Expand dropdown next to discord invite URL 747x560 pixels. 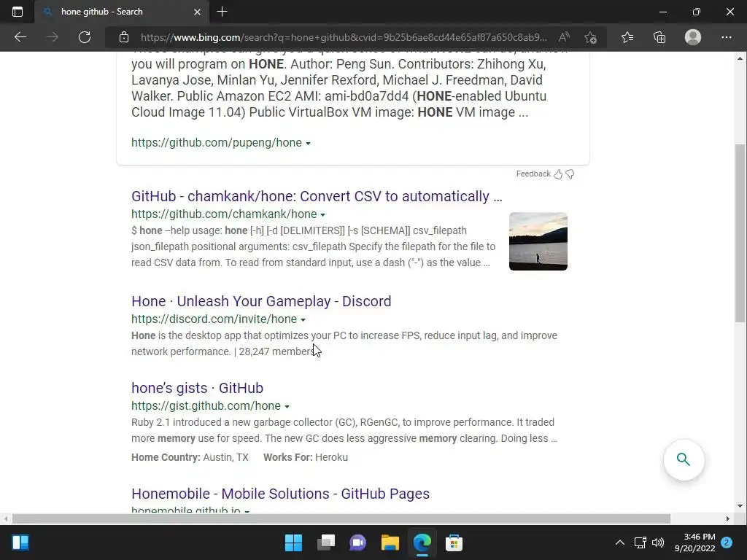click(303, 319)
